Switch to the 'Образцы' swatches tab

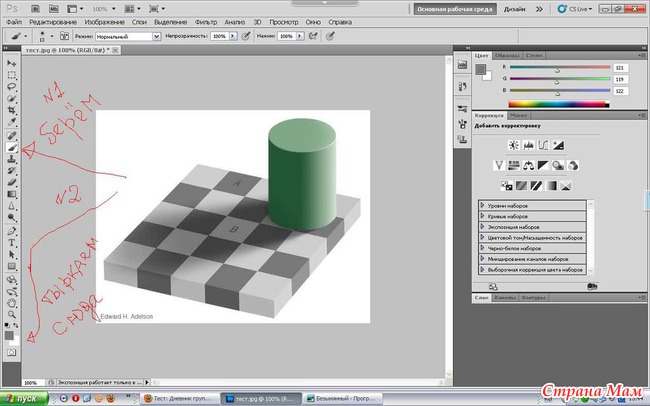(x=507, y=55)
